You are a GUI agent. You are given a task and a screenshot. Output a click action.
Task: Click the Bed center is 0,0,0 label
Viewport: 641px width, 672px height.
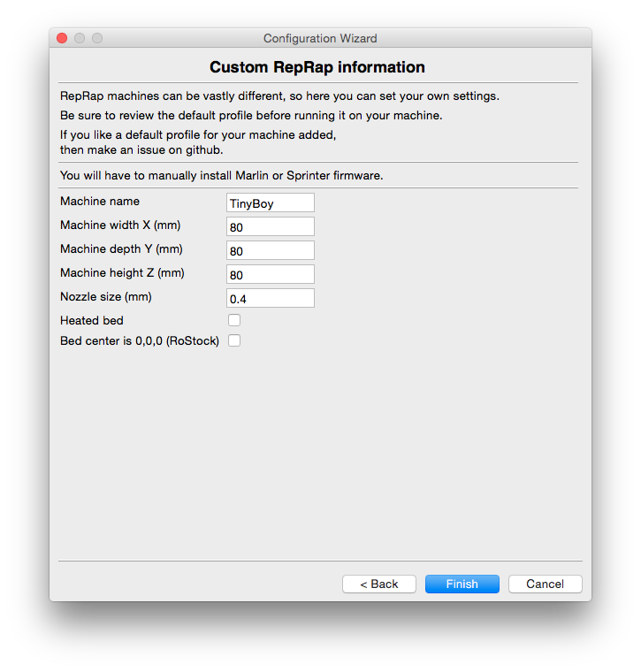coord(140,341)
